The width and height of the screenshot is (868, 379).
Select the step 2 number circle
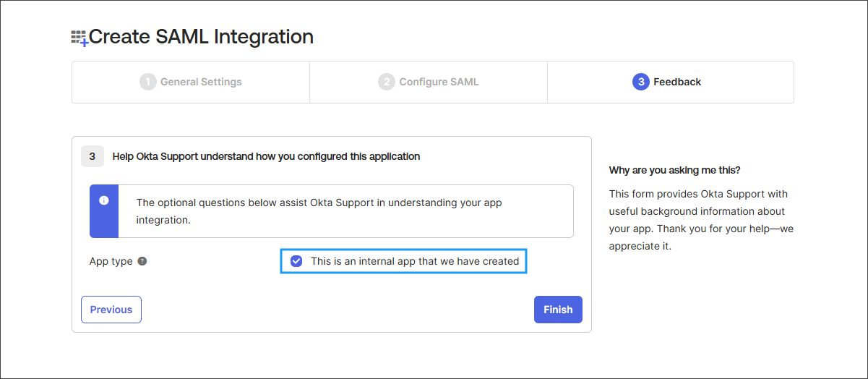coord(387,82)
